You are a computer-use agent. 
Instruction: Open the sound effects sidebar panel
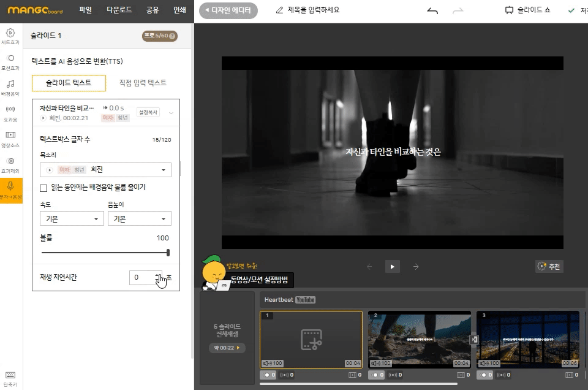click(x=10, y=113)
